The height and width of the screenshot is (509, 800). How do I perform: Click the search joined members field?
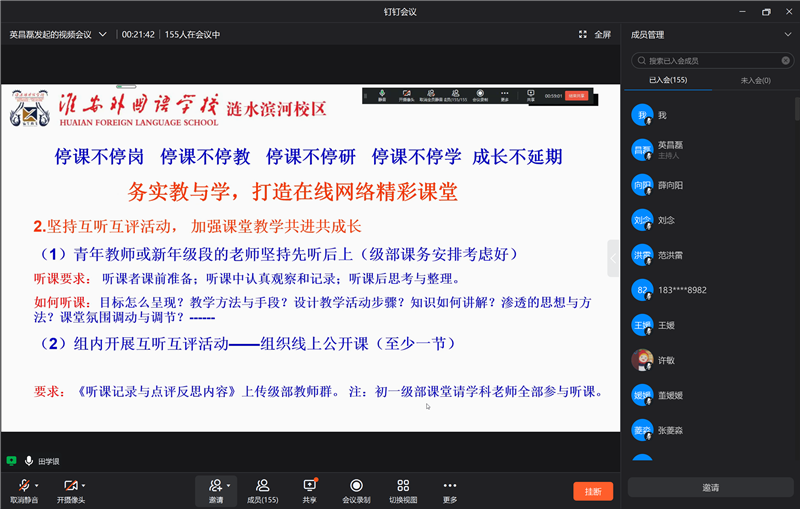click(x=710, y=60)
